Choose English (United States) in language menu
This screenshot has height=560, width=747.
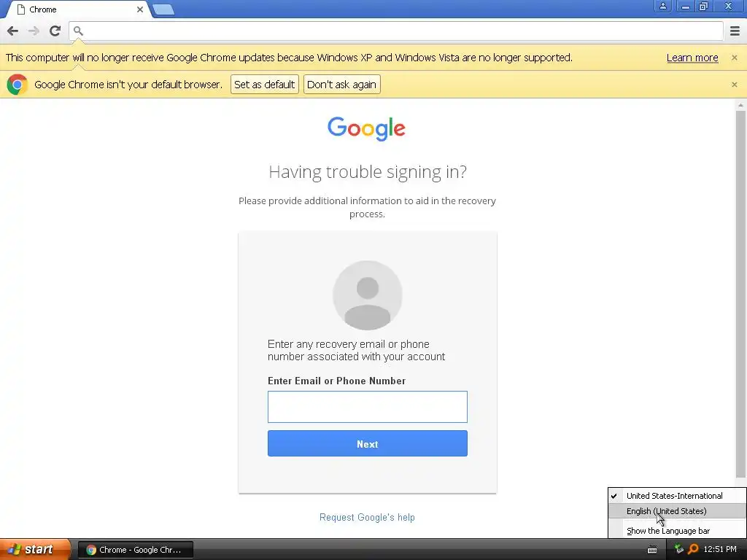(x=677, y=511)
